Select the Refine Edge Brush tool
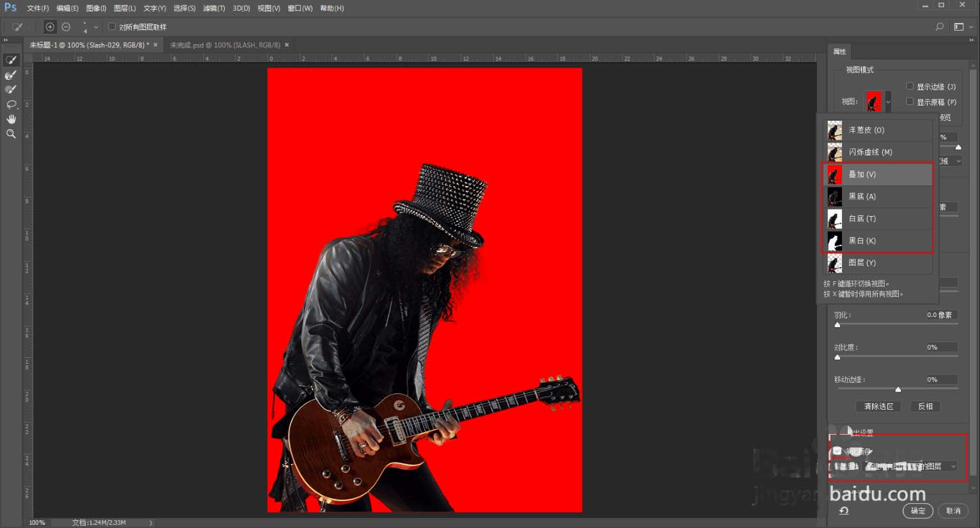This screenshot has height=528, width=980. [x=11, y=75]
